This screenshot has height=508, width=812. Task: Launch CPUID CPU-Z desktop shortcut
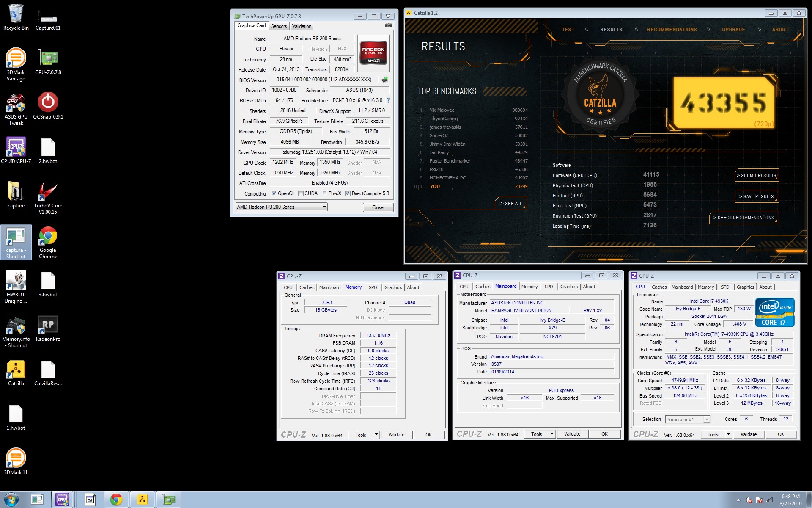[16, 151]
